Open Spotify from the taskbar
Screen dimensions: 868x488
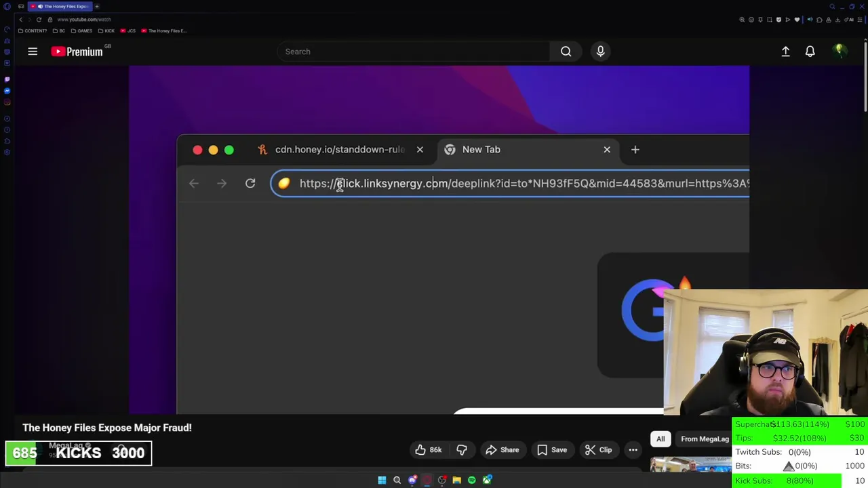(472, 480)
